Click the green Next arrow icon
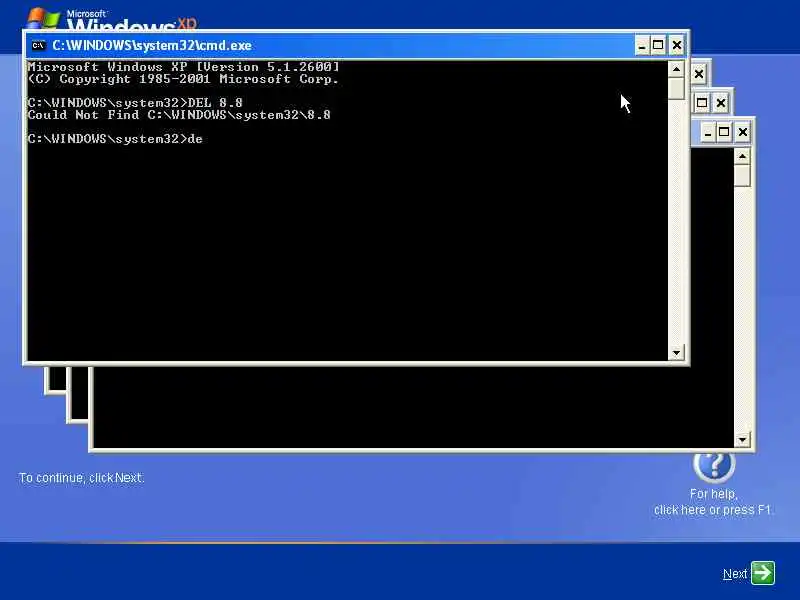 click(x=763, y=573)
